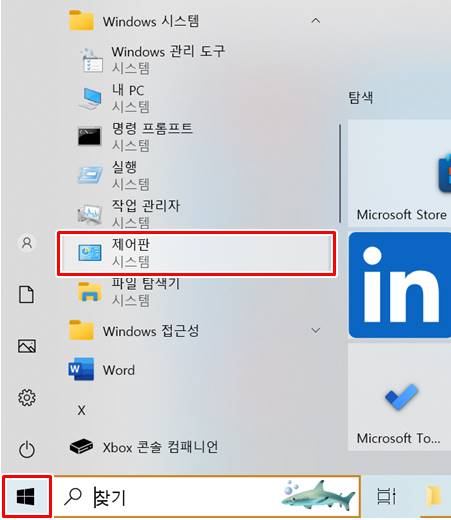451x520 pixels.
Task: Open Documents icon in Start sidebar
Action: tap(26, 294)
